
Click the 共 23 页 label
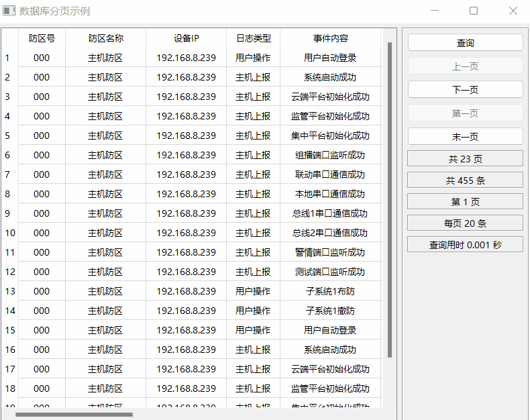465,158
